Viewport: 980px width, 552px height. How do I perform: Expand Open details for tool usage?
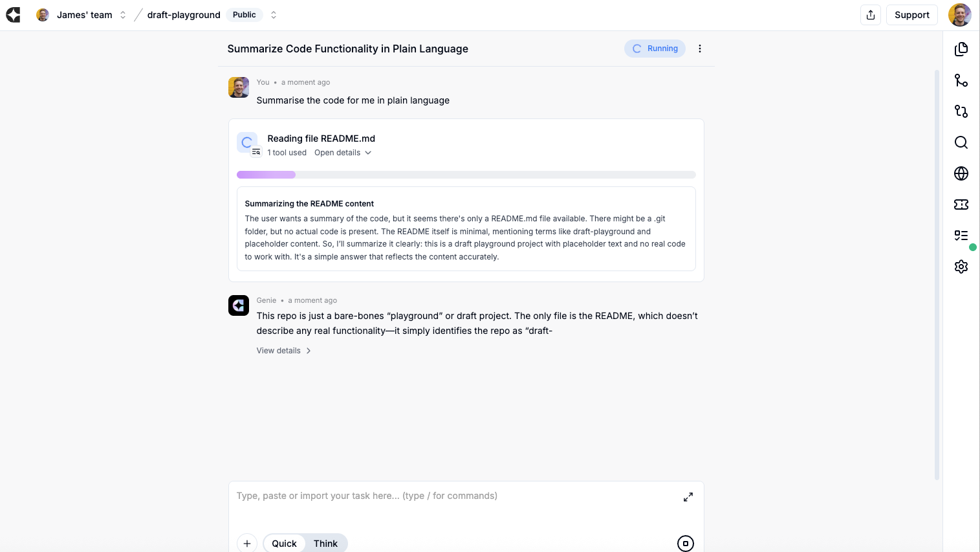tap(343, 153)
